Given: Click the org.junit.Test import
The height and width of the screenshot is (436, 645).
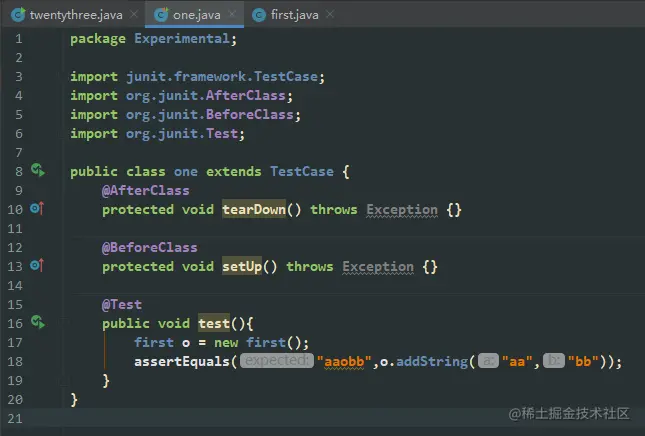Looking at the screenshot, I should (x=182, y=133).
